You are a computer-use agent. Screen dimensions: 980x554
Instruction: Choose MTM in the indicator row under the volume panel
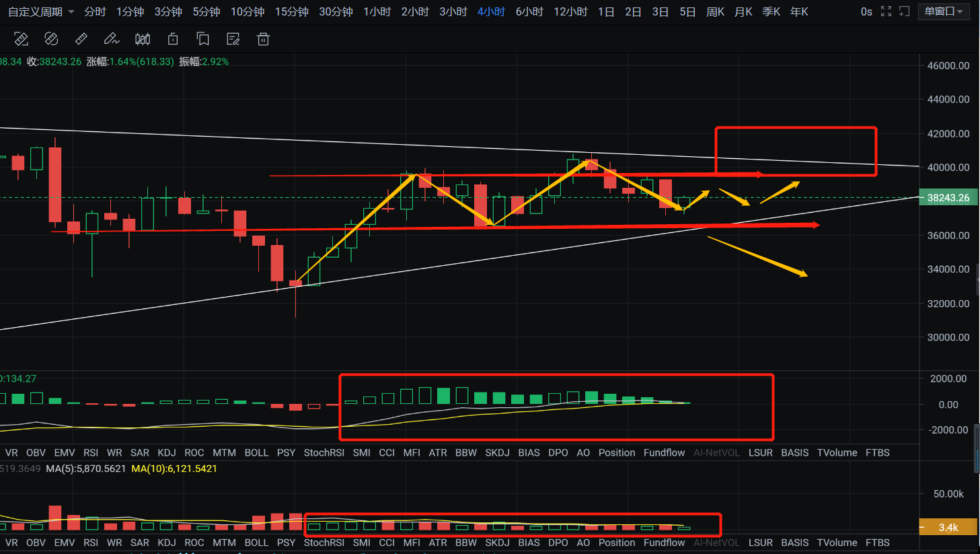(x=225, y=543)
